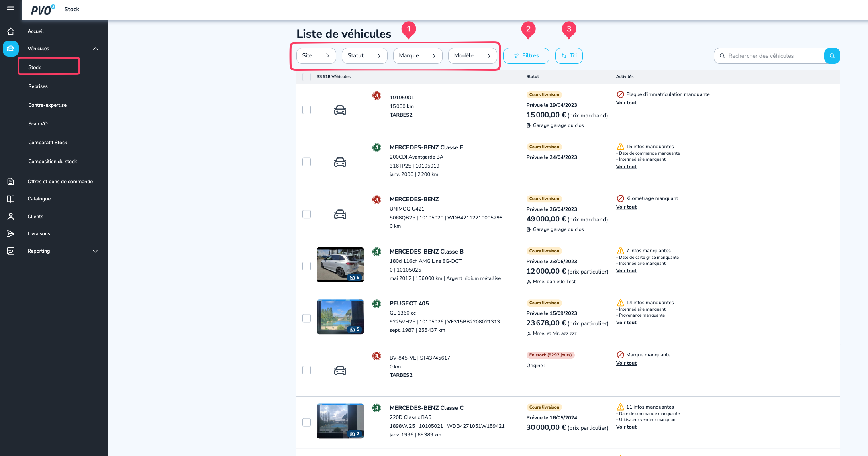Click the blue search magnifier button
868x456 pixels.
(832, 56)
